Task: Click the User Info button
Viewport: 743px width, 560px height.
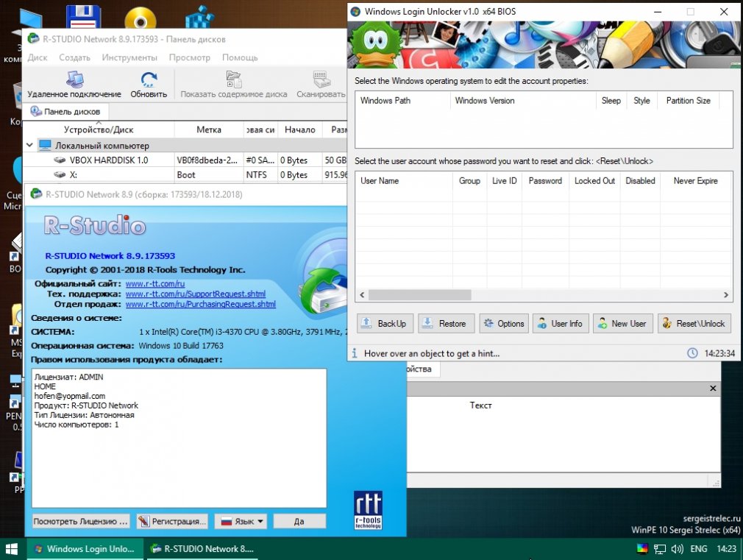Action: pos(561,323)
